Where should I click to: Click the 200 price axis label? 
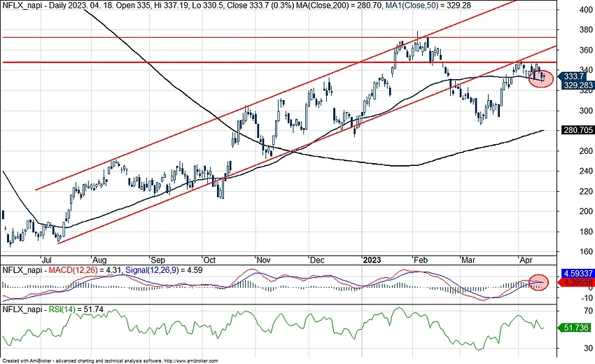coord(586,211)
